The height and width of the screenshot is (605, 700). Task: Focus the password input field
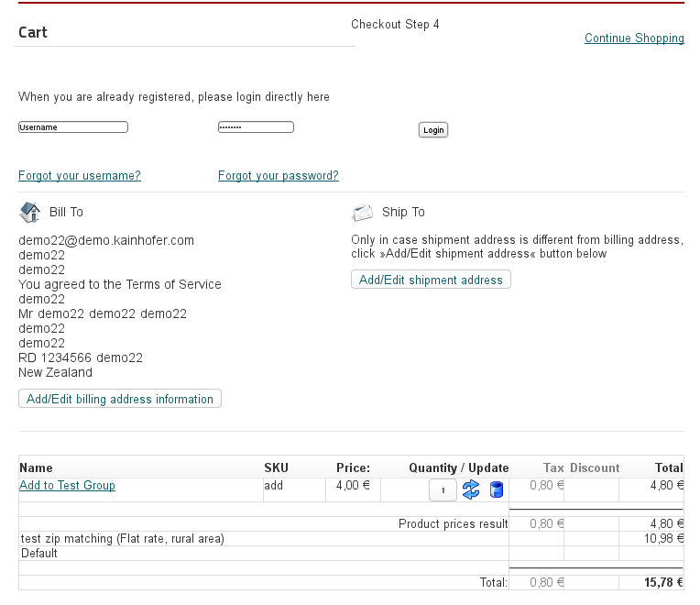[x=256, y=127]
